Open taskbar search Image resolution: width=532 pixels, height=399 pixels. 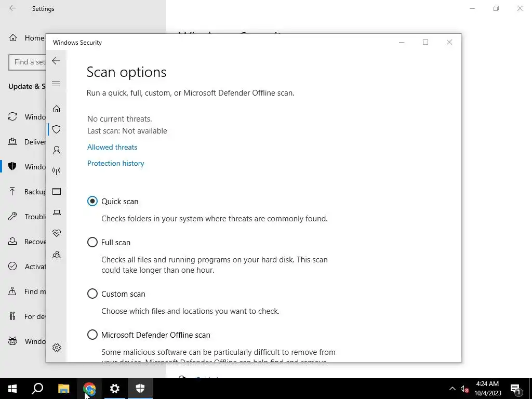tap(37, 389)
